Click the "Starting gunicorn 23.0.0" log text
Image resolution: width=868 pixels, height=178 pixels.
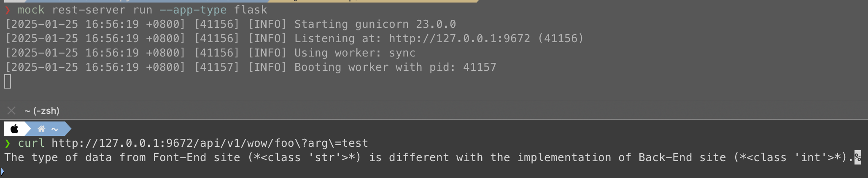click(x=375, y=24)
